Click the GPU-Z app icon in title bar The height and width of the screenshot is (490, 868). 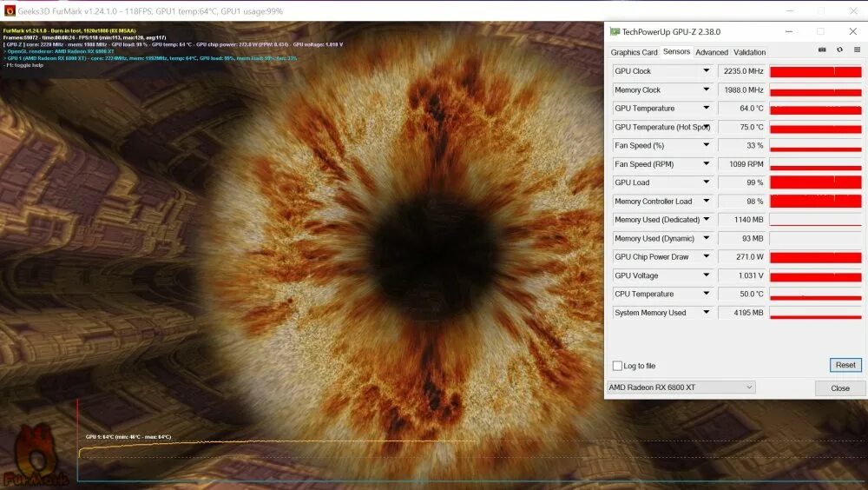[615, 31]
